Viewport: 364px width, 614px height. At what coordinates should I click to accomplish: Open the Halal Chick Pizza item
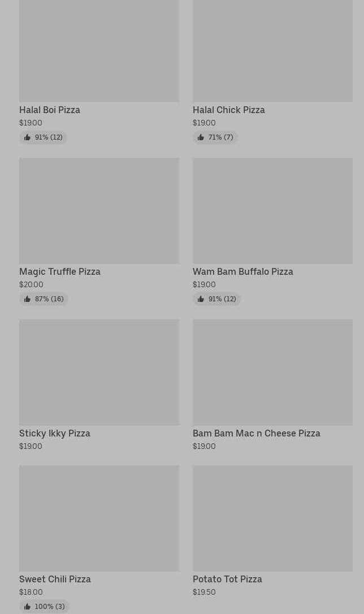228,110
